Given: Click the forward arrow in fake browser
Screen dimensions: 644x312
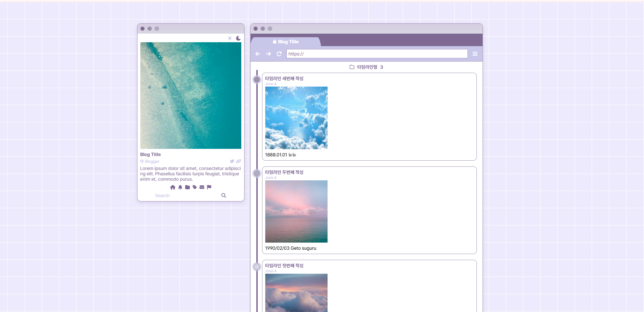Looking at the screenshot, I should click(268, 54).
